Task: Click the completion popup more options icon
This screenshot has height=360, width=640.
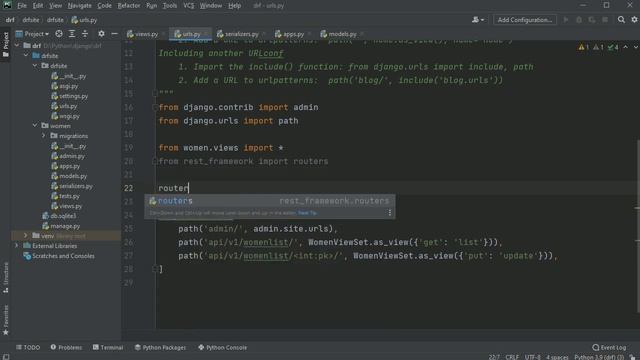Action: point(390,213)
